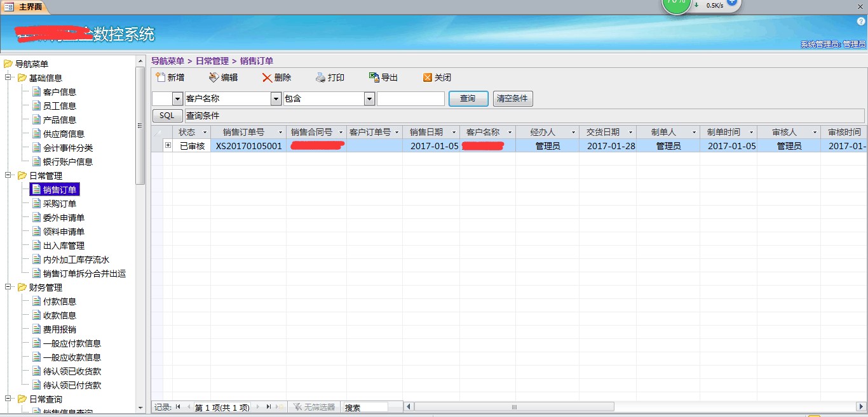This screenshot has height=417, width=868.
Task: Click the navigation tree vertical scrollbar
Action: point(140,125)
